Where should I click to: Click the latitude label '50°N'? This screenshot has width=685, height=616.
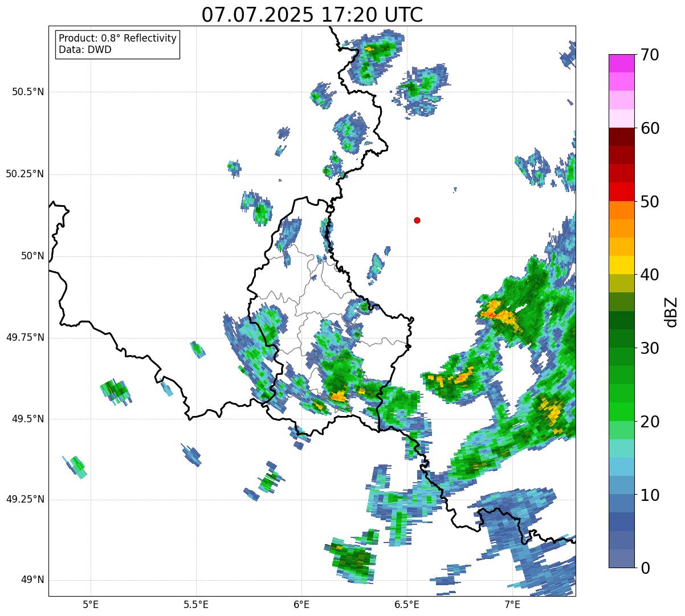(x=32, y=256)
